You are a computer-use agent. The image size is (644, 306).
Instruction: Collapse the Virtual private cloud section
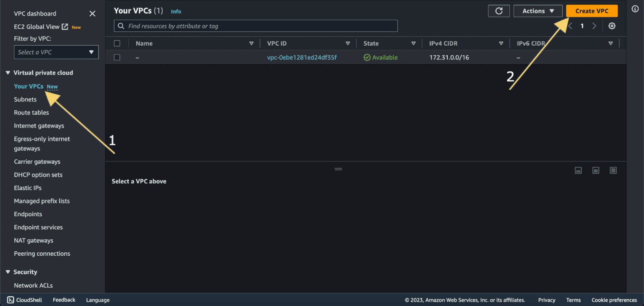pos(7,73)
